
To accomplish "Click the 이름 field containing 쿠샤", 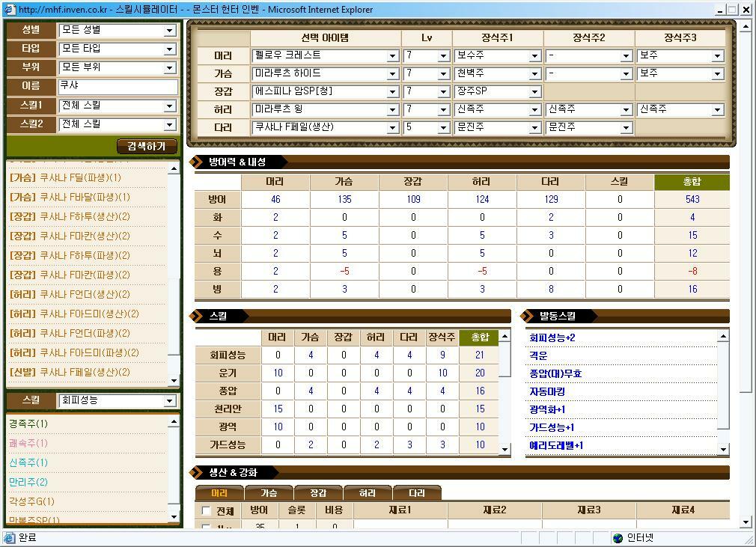I will (x=116, y=88).
